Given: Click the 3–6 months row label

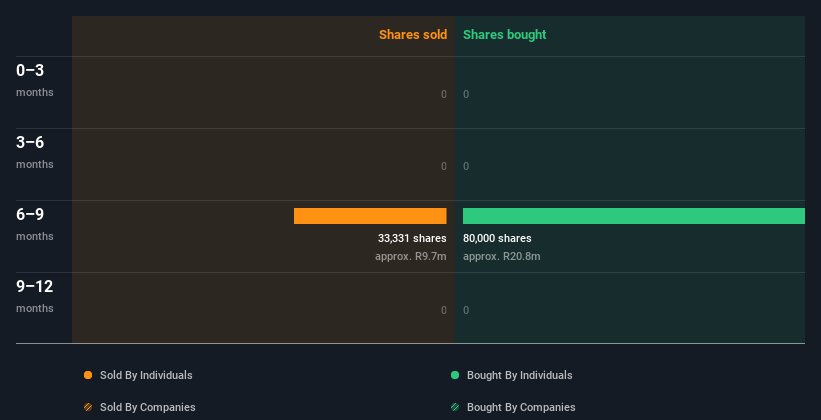Looking at the screenshot, I should (35, 152).
